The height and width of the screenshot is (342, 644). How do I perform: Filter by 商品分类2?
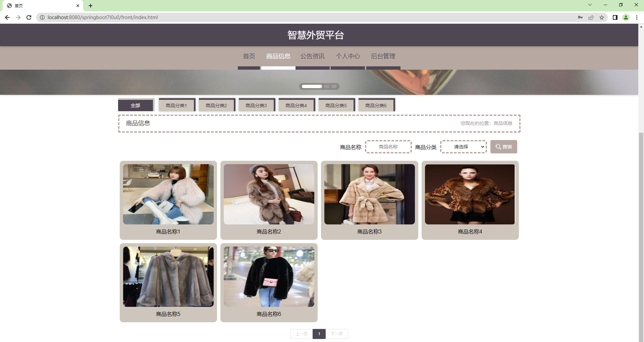coord(216,106)
